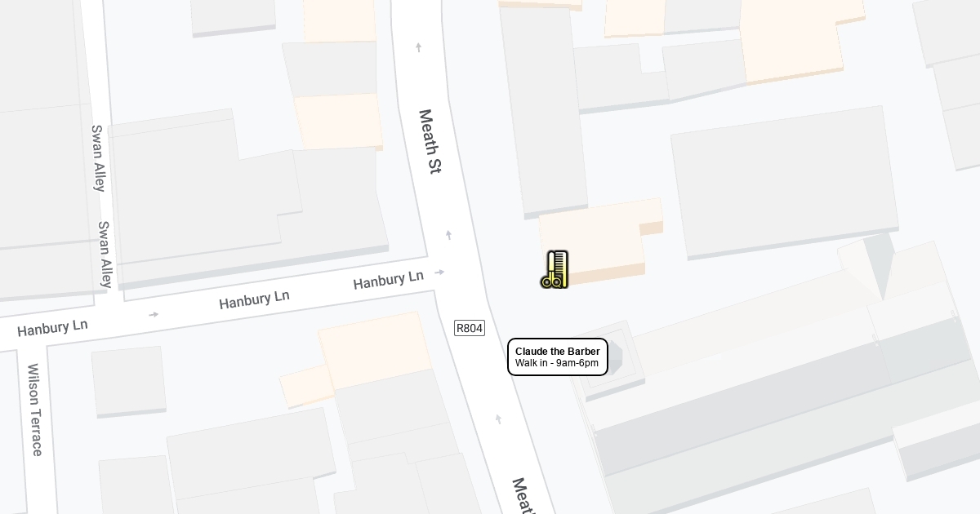Click the Meath St arrow below the R804 shield
The image size is (980, 514).
click(498, 419)
